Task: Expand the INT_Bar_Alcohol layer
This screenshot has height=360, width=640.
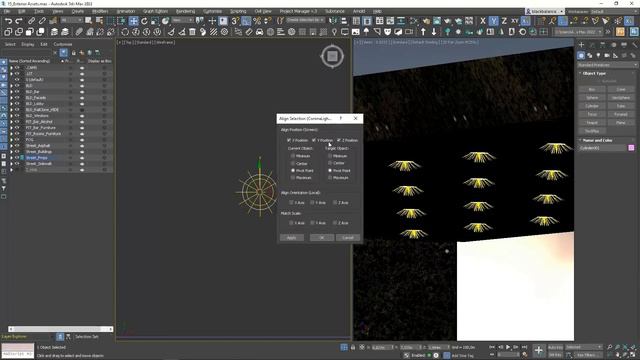Action: point(11,122)
